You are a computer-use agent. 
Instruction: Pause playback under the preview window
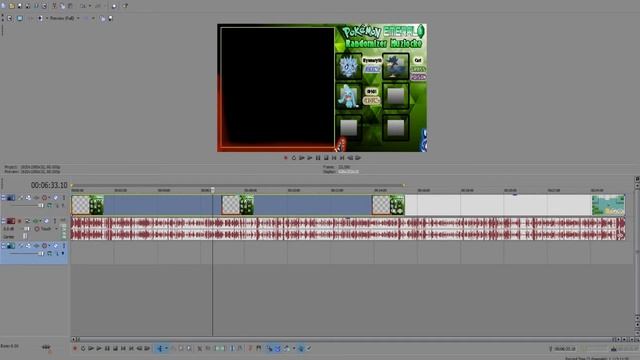(x=318, y=158)
